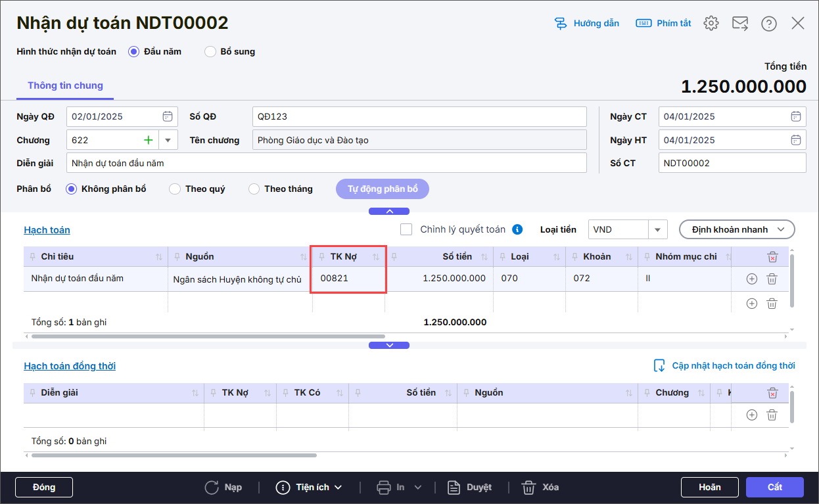The height and width of the screenshot is (504, 819).
Task: Add row in empty Hạch toán line
Action: (752, 303)
